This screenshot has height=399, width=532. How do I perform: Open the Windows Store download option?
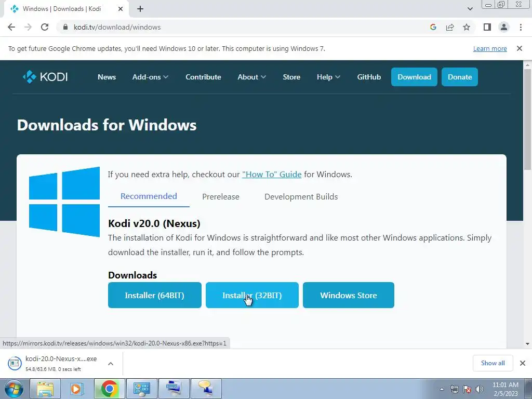coord(349,295)
